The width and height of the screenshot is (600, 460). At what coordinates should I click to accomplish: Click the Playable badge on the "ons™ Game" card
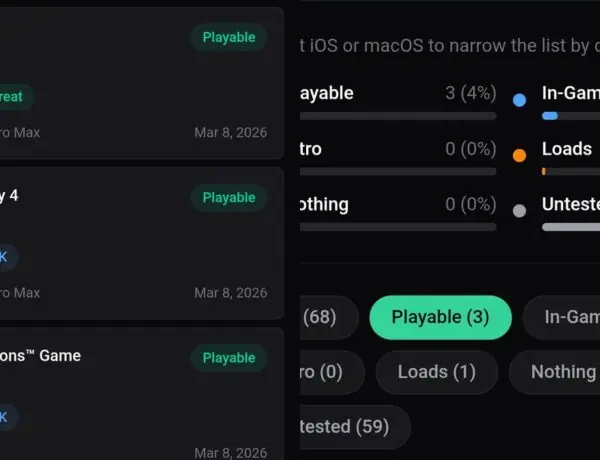coord(229,358)
